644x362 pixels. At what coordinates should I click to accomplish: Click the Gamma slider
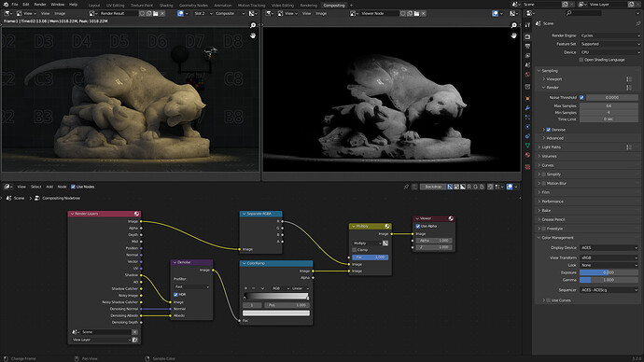[x=609, y=280]
